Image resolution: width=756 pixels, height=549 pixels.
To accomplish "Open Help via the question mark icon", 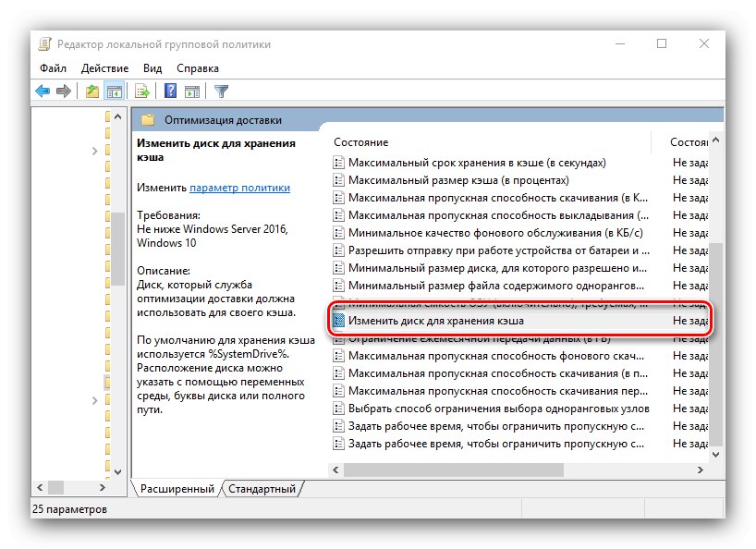I will tap(170, 91).
